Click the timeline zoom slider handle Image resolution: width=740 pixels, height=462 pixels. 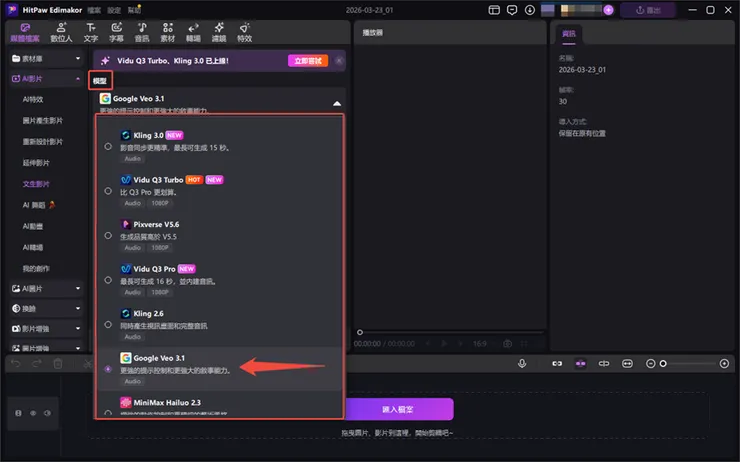[663, 363]
